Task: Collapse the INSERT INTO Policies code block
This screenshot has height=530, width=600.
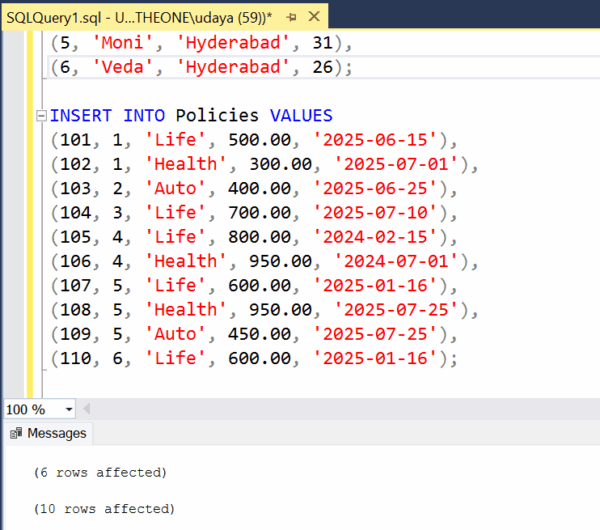Action: (39, 116)
